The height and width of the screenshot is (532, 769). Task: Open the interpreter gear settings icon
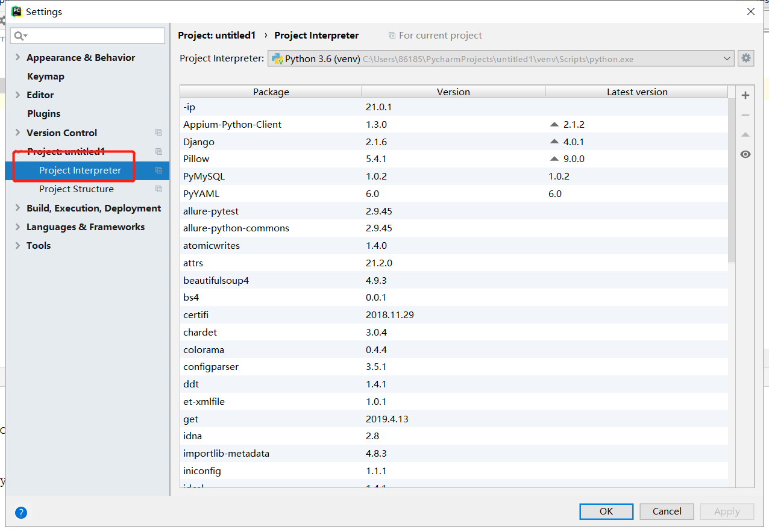[x=746, y=58]
